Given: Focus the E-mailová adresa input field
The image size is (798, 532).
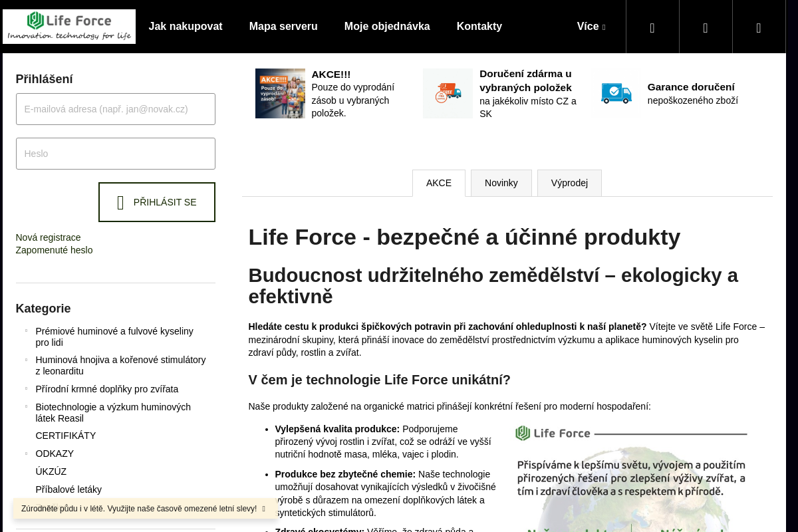Looking at the screenshot, I should tap(116, 109).
